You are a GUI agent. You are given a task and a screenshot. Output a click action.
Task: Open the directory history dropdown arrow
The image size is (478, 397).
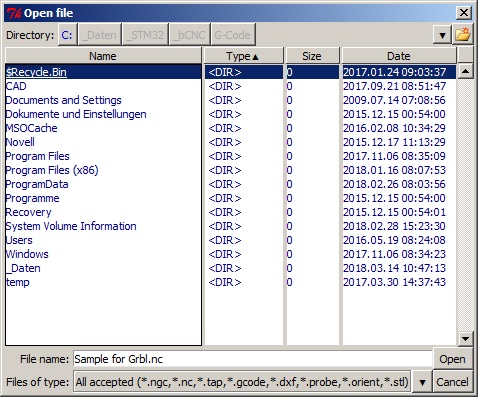442,35
